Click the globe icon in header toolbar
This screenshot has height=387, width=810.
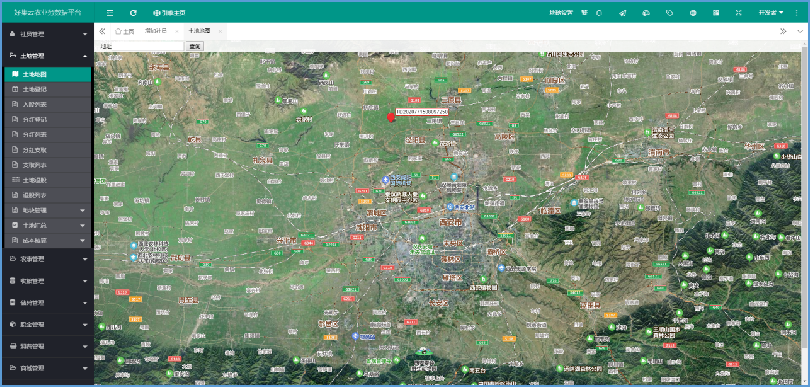[x=693, y=12]
